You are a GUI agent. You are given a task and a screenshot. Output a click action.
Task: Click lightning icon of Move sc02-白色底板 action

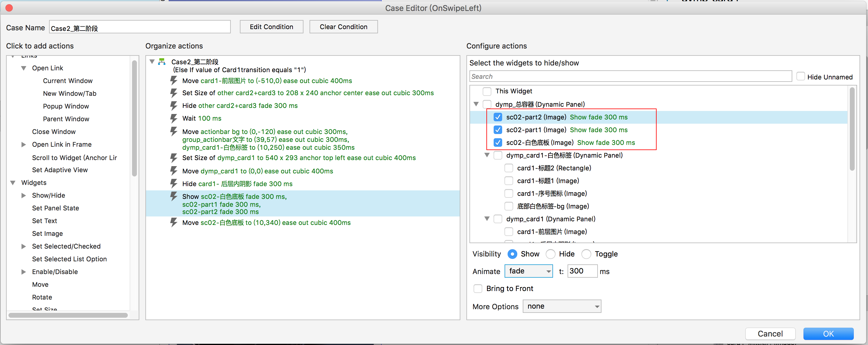tap(174, 223)
